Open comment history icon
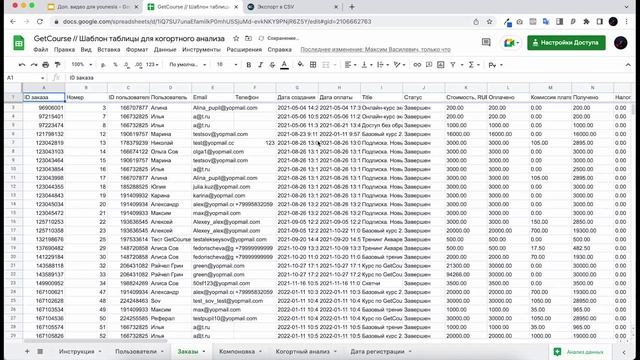The width and height of the screenshot is (640, 360). (x=486, y=42)
